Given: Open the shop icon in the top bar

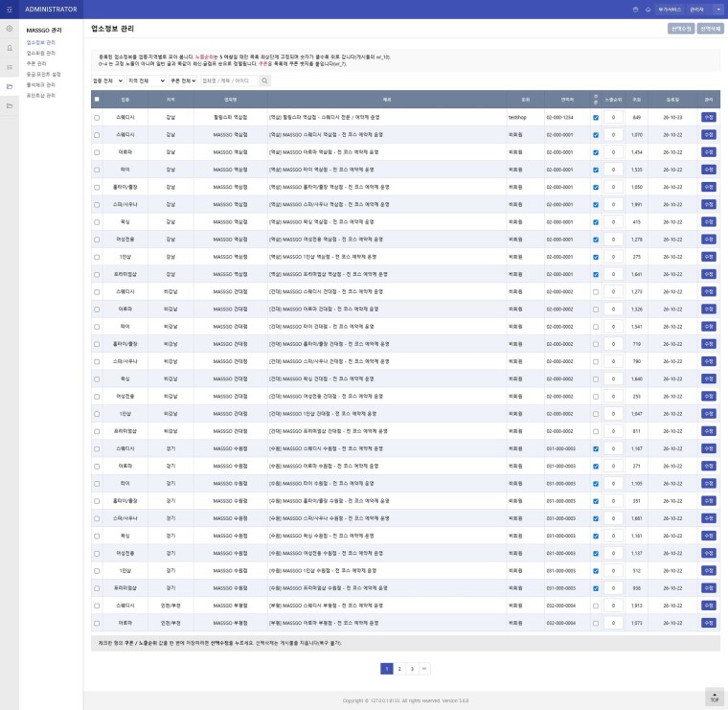Looking at the screenshot, I should click(636, 10).
